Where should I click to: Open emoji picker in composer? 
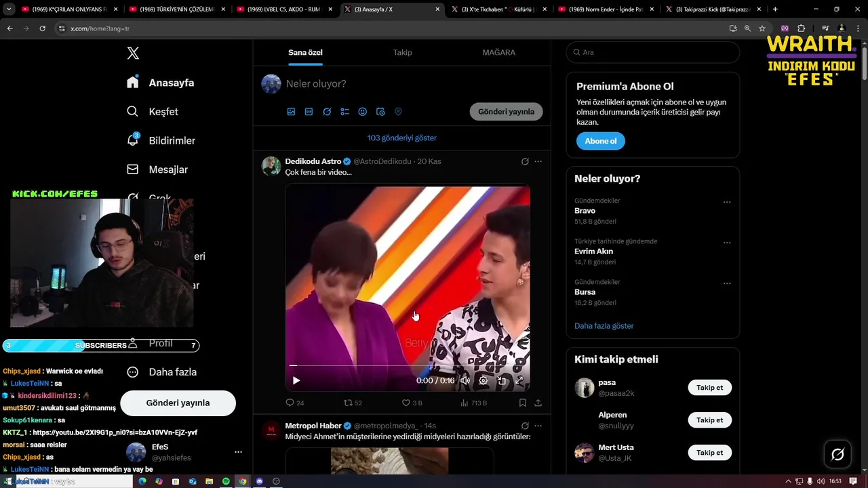363,112
